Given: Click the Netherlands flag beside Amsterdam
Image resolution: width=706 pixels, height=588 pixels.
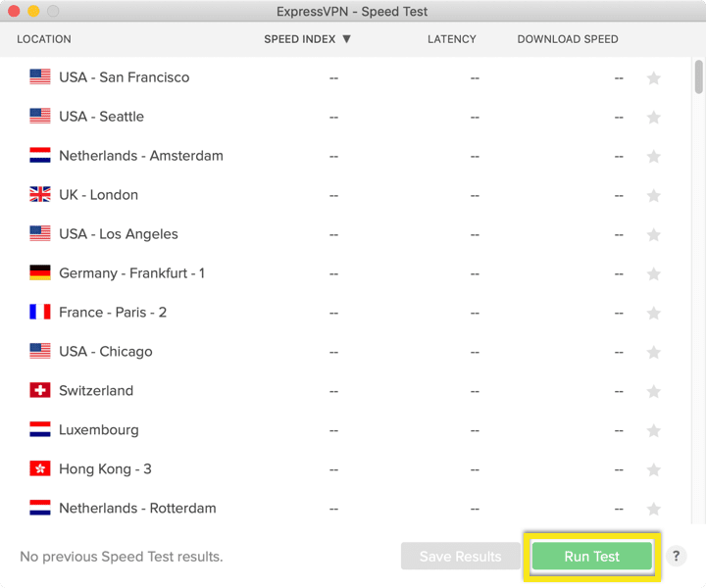Looking at the screenshot, I should pyautogui.click(x=40, y=156).
